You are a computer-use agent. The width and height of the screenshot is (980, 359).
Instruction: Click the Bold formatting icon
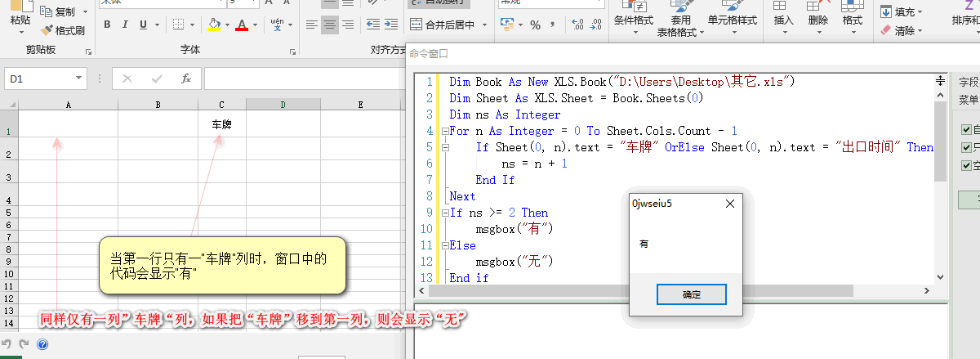click(x=107, y=25)
